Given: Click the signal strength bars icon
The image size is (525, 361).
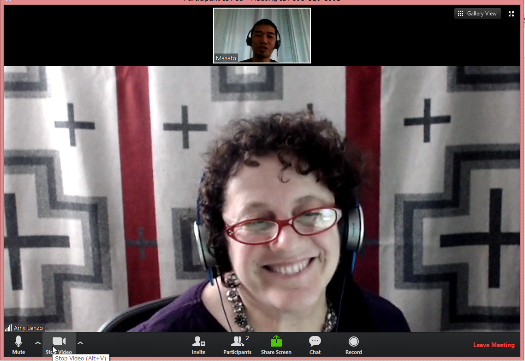Looking at the screenshot, I should click(x=8, y=328).
